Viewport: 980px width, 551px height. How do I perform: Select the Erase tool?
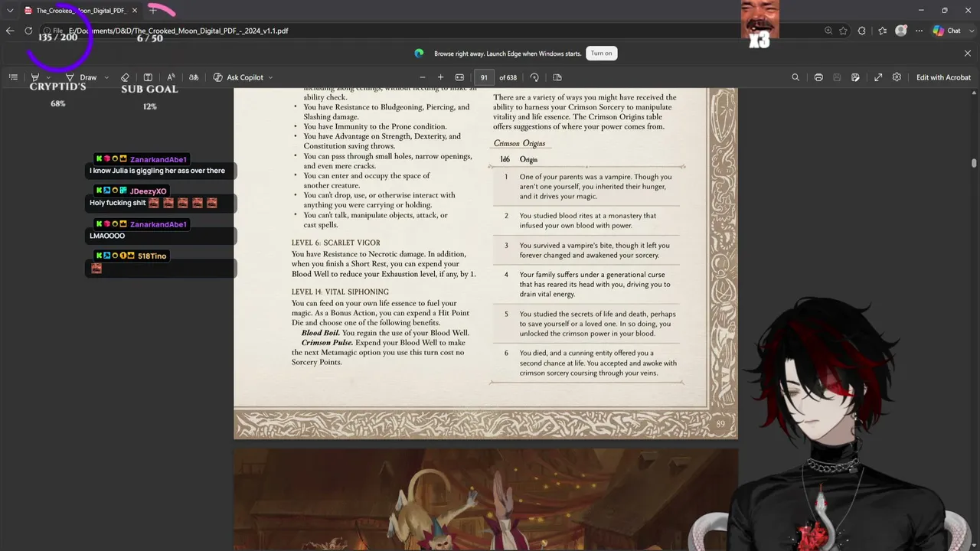[126, 77]
